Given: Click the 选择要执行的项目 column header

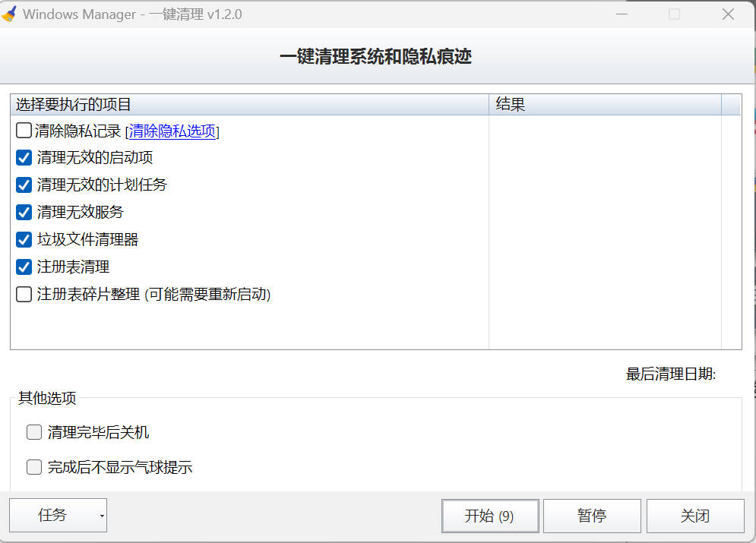Looking at the screenshot, I should click(x=249, y=105).
